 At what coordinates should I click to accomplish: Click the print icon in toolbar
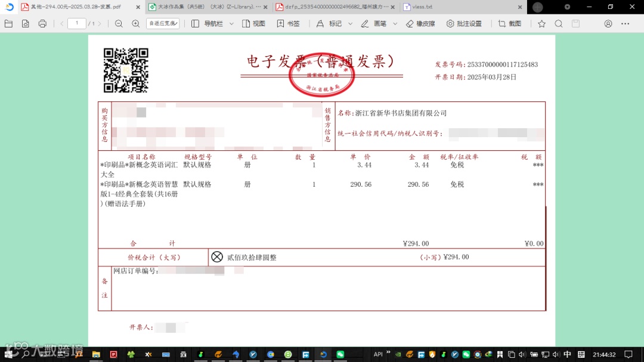[x=42, y=24]
